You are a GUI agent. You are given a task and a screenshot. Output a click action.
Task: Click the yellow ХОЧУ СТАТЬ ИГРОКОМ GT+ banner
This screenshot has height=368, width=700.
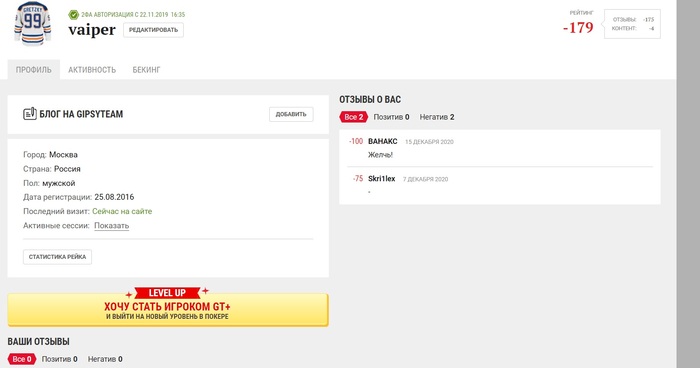[x=168, y=308]
